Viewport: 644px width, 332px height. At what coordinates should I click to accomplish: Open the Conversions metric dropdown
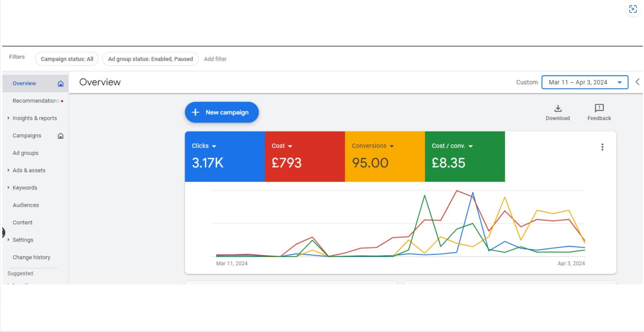click(x=391, y=146)
